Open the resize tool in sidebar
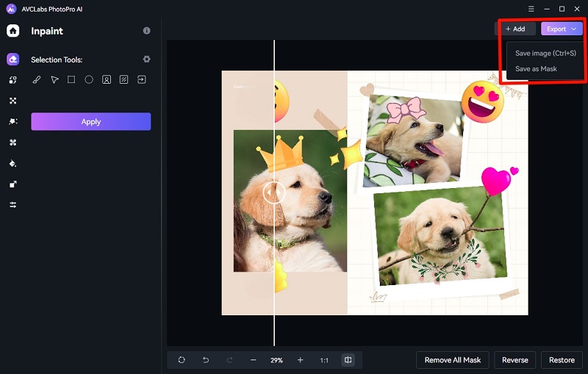The width and height of the screenshot is (588, 374). tap(12, 184)
